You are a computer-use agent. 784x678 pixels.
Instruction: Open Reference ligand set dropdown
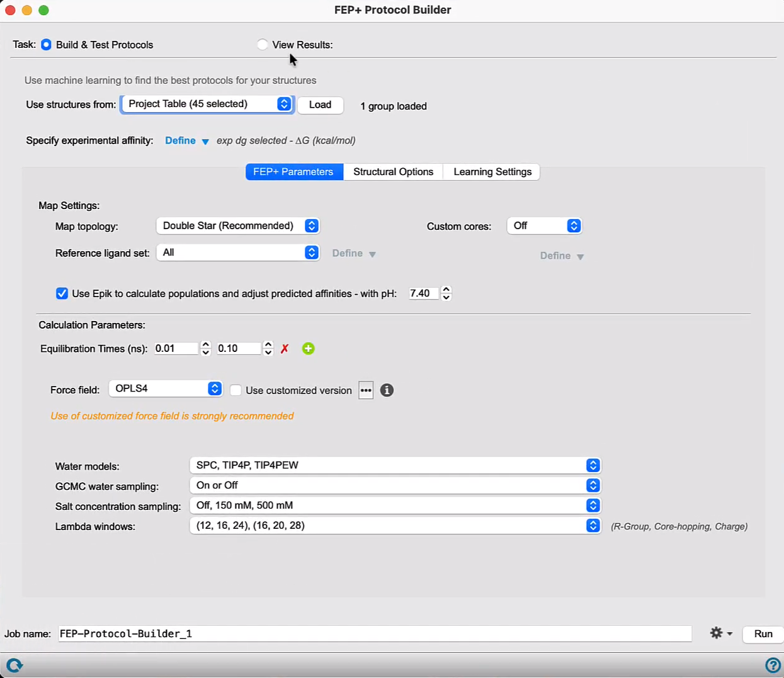click(238, 252)
